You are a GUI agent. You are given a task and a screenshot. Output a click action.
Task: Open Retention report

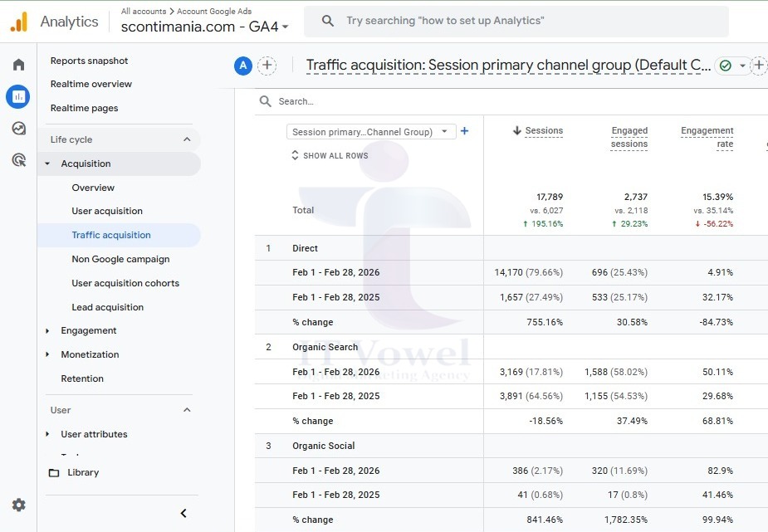pos(82,378)
